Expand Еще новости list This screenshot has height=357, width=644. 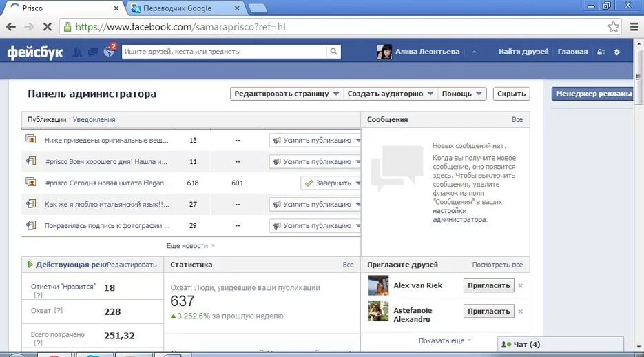click(x=191, y=245)
